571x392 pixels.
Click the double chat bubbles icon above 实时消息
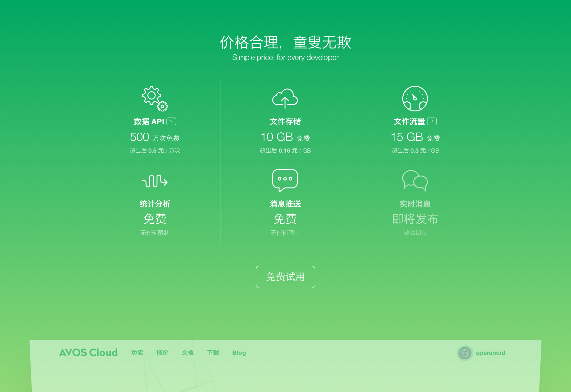(x=415, y=181)
